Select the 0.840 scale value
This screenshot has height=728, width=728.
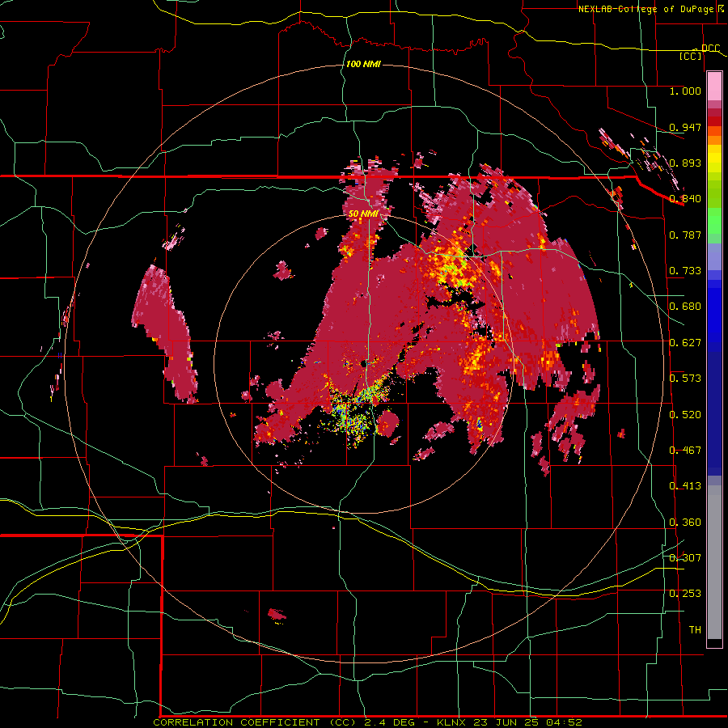[685, 199]
